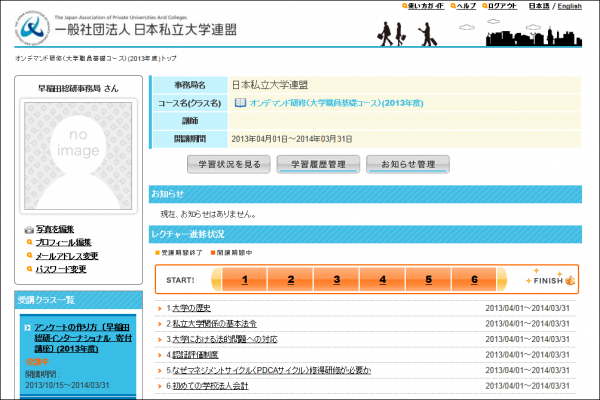Screen dimensions: 600x400
Task: Click the camera icon next to 写真を編集
Action: pyautogui.click(x=29, y=230)
